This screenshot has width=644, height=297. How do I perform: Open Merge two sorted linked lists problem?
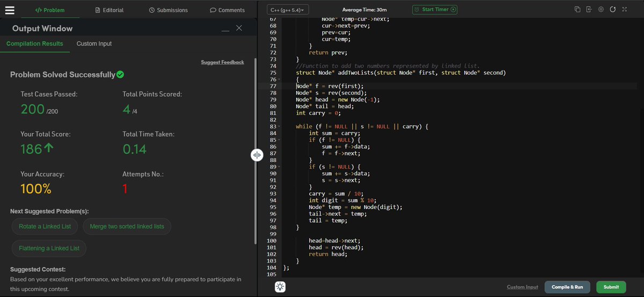click(x=127, y=227)
